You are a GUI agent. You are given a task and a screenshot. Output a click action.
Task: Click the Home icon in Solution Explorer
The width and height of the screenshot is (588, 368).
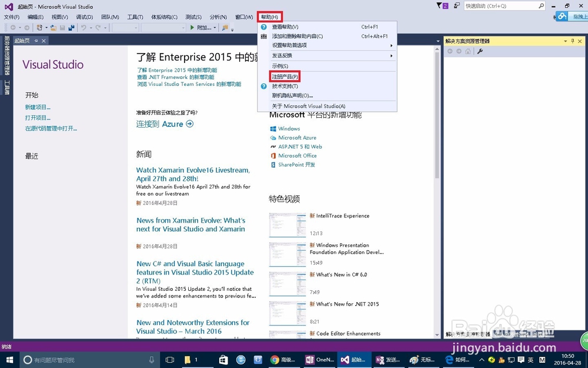click(x=467, y=51)
